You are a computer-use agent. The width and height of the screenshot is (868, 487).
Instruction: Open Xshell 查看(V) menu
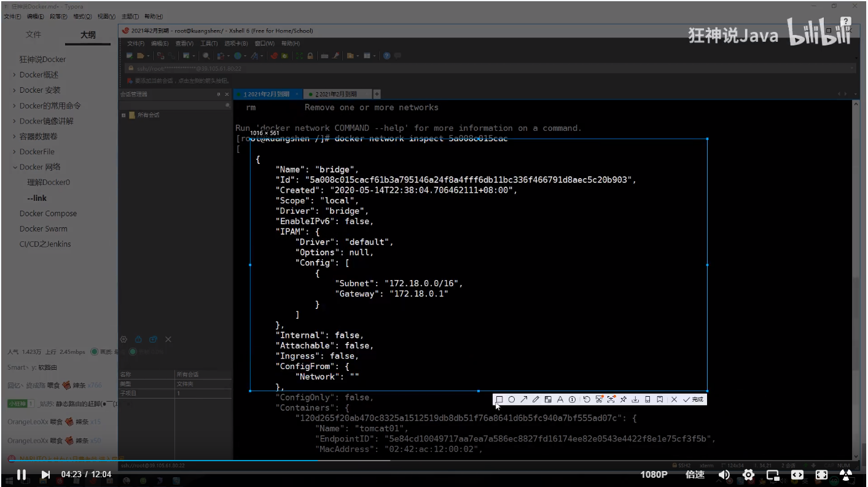coord(184,44)
